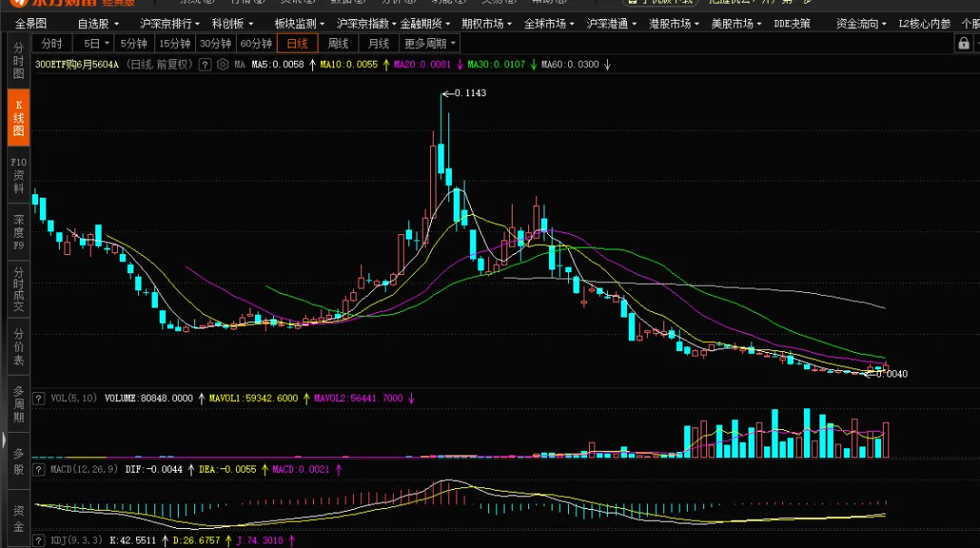Switch chart to 月线 monthly period

(x=378, y=44)
